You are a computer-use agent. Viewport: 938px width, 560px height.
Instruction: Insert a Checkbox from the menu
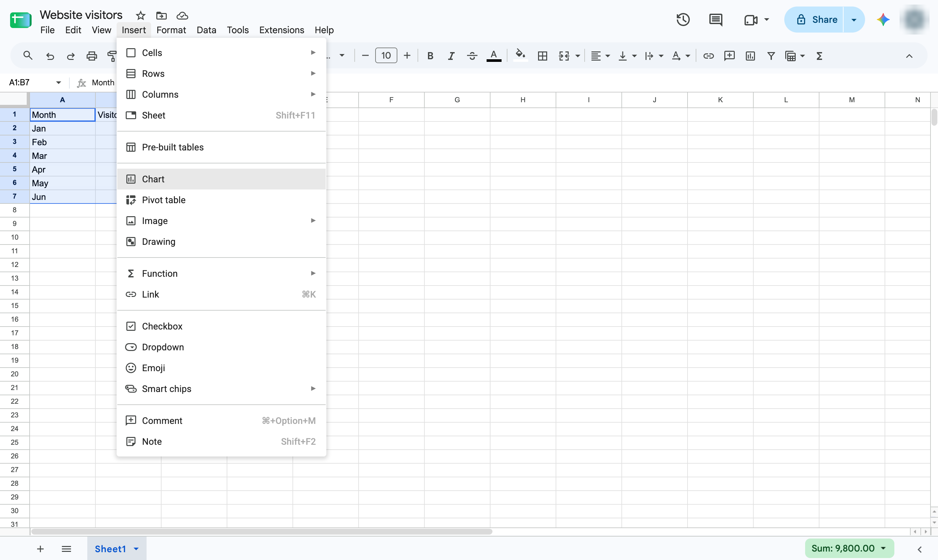click(221, 327)
